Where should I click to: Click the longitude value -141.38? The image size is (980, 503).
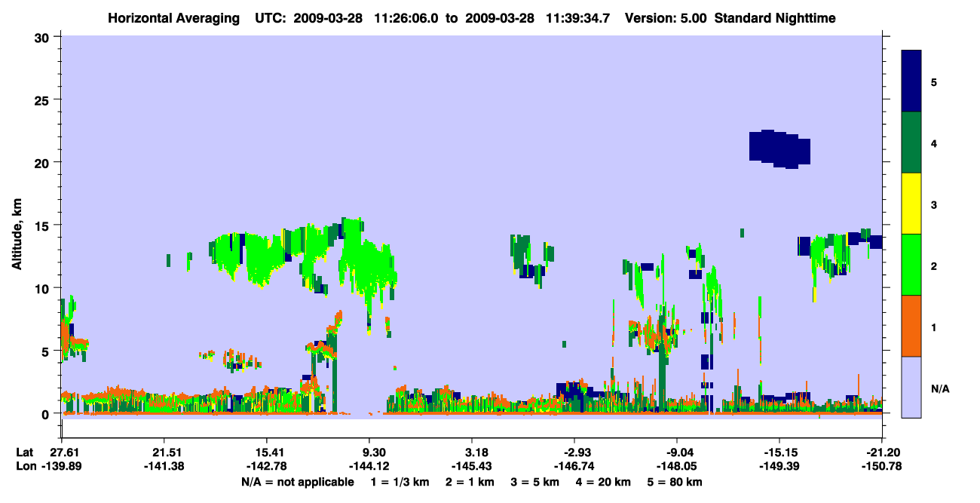click(164, 466)
